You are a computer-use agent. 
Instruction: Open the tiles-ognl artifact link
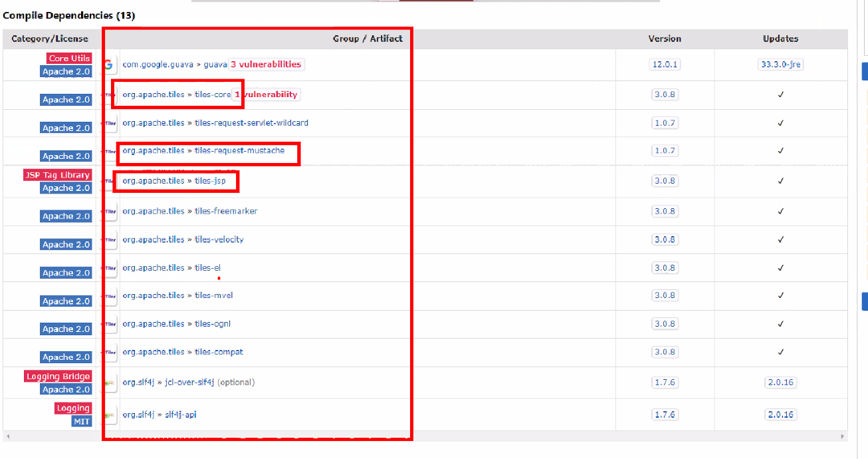(213, 324)
